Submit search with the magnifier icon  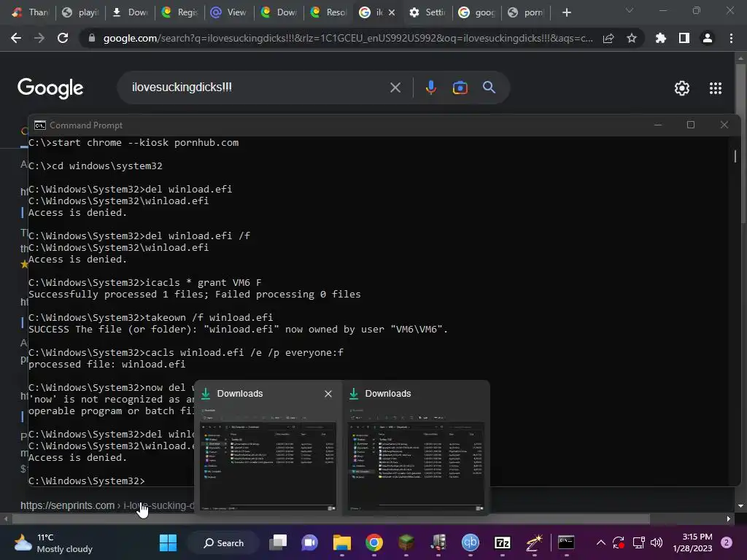point(489,87)
